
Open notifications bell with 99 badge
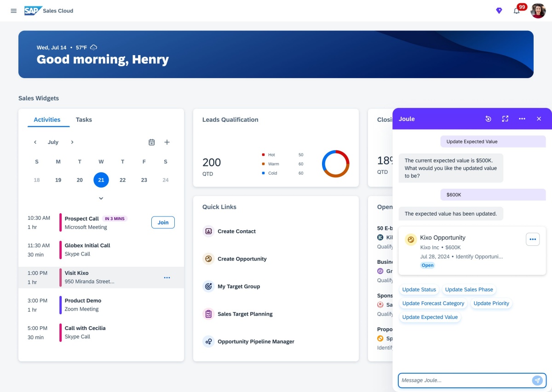click(x=517, y=10)
